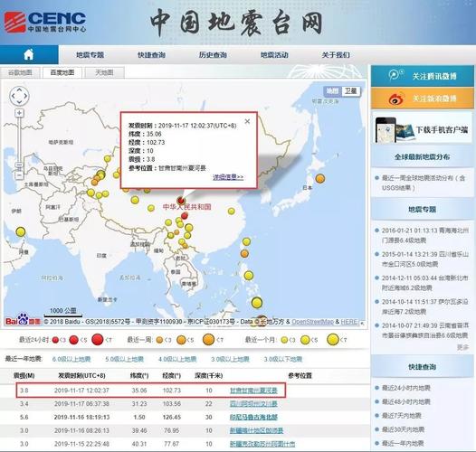The height and width of the screenshot is (452, 476).
Task: Filter 5.0级以上地震 in past year
Action: (x=124, y=360)
